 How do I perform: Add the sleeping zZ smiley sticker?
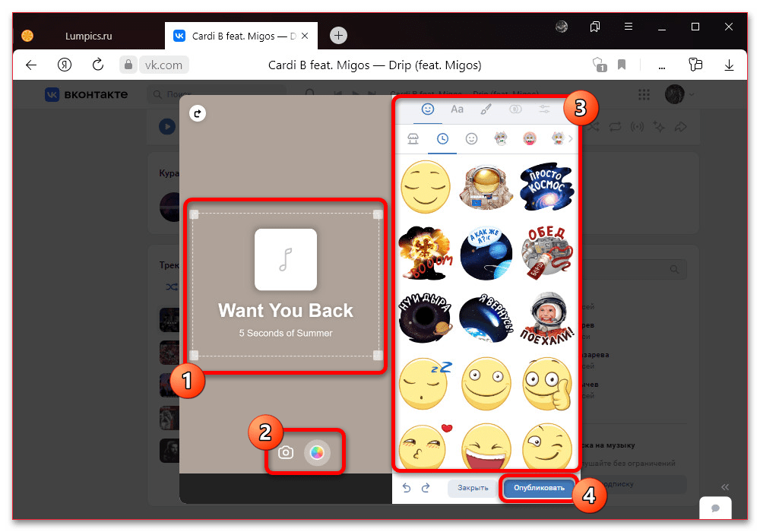point(425,384)
